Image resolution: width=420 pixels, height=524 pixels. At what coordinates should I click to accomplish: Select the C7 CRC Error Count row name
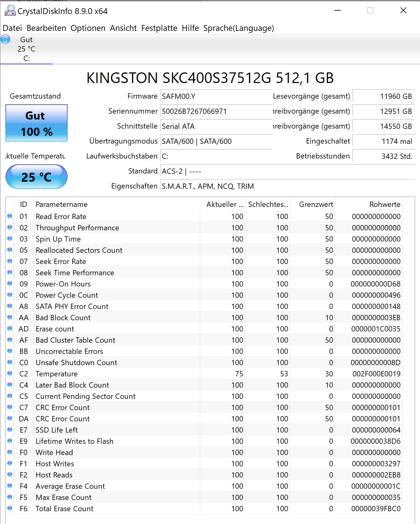tap(62, 408)
